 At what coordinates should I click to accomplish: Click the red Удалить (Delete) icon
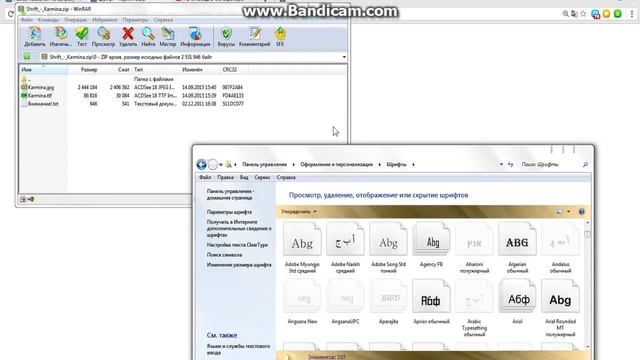click(x=128, y=36)
